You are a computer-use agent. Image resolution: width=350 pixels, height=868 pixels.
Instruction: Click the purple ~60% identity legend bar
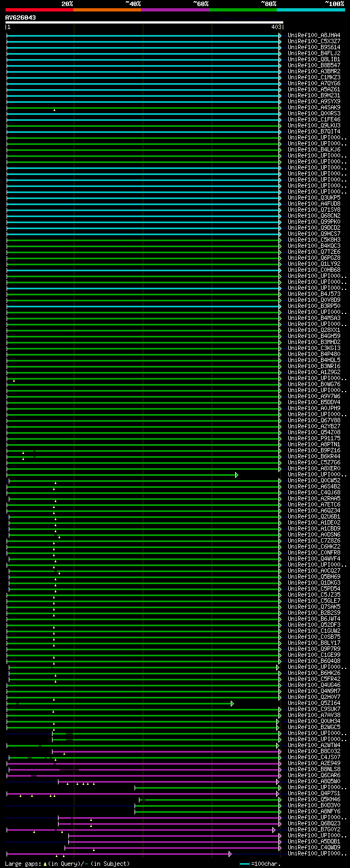(x=175, y=10)
